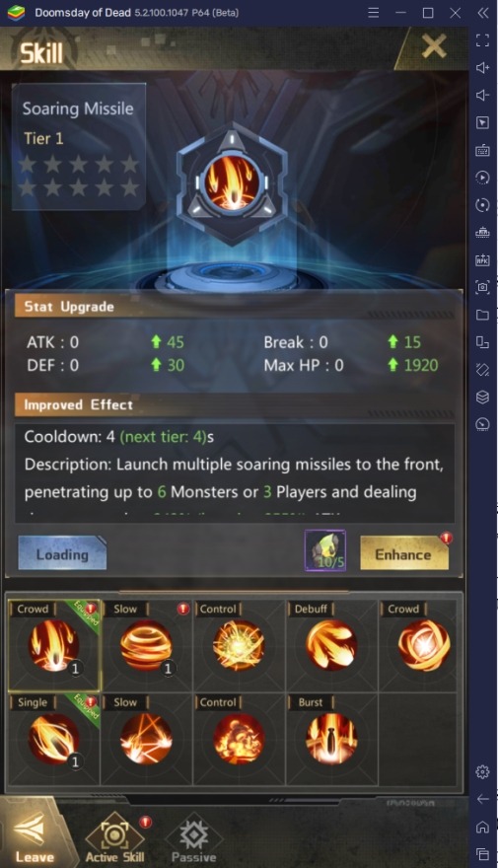The width and height of the screenshot is (498, 868).
Task: Click the Loading button
Action: [x=62, y=553]
